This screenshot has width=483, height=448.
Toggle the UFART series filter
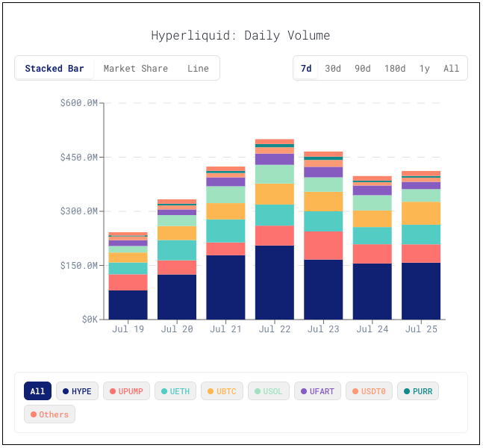click(317, 391)
